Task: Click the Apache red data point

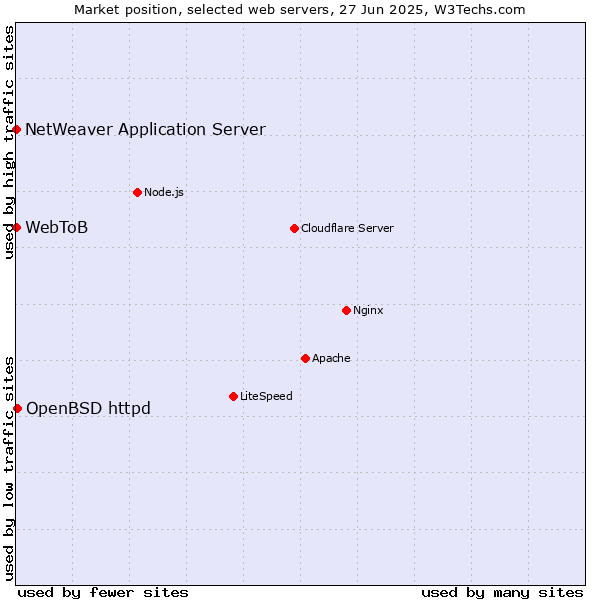Action: pyautogui.click(x=305, y=359)
